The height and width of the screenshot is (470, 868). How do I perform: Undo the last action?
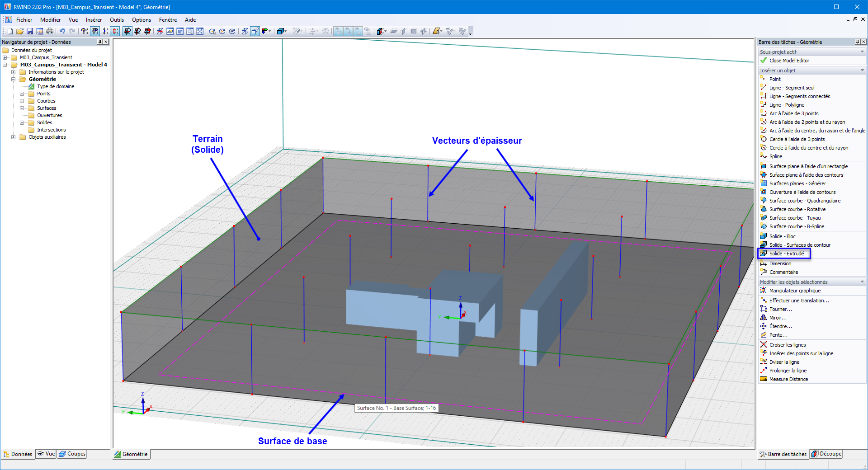(62, 31)
